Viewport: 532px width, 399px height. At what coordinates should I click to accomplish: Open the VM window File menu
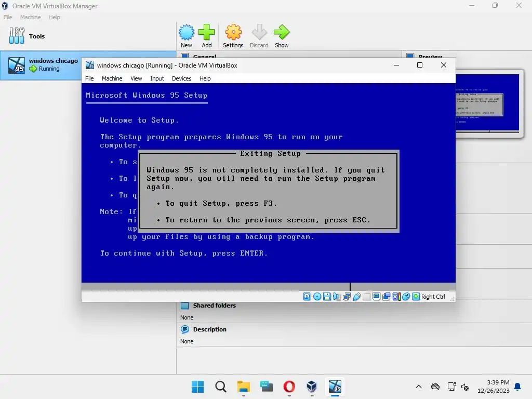click(89, 78)
